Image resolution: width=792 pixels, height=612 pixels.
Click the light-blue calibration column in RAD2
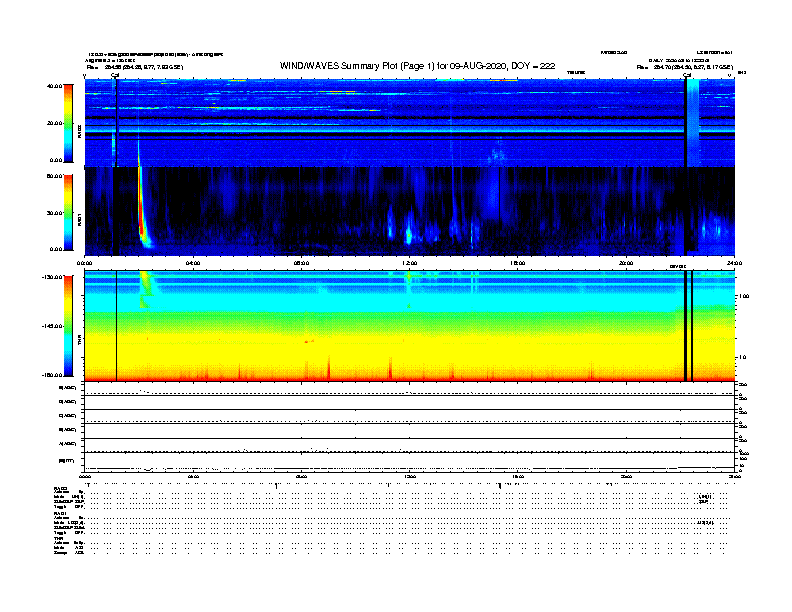694,123
